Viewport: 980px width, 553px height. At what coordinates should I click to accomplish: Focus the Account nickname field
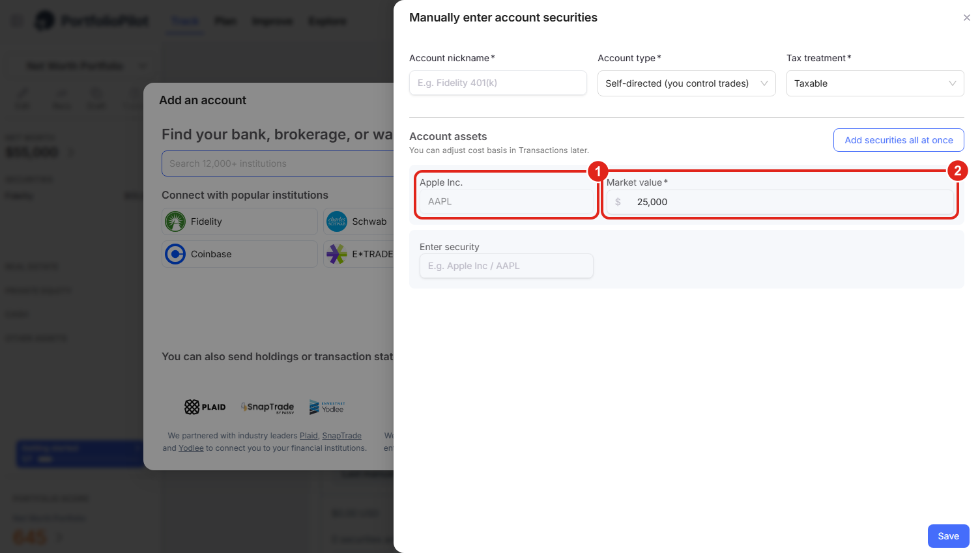pos(498,83)
